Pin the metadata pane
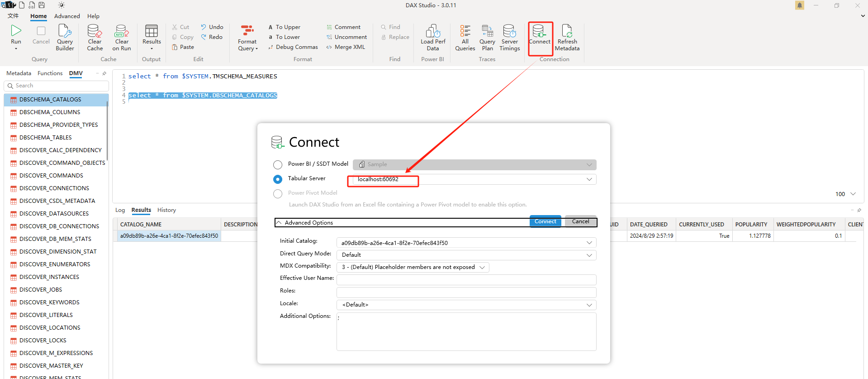Screen dimensions: 868x379 tap(104, 73)
